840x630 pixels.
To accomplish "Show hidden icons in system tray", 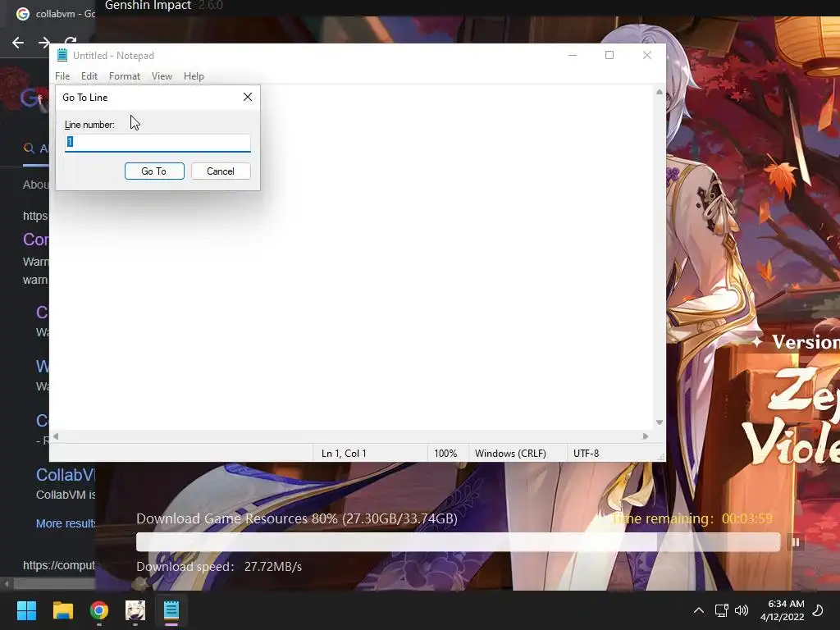I will pyautogui.click(x=699, y=610).
